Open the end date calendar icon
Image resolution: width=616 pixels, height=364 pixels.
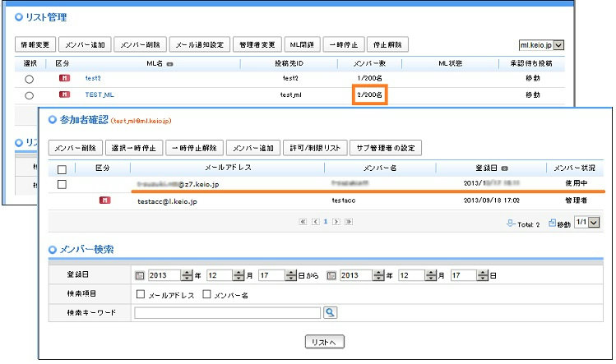point(331,276)
